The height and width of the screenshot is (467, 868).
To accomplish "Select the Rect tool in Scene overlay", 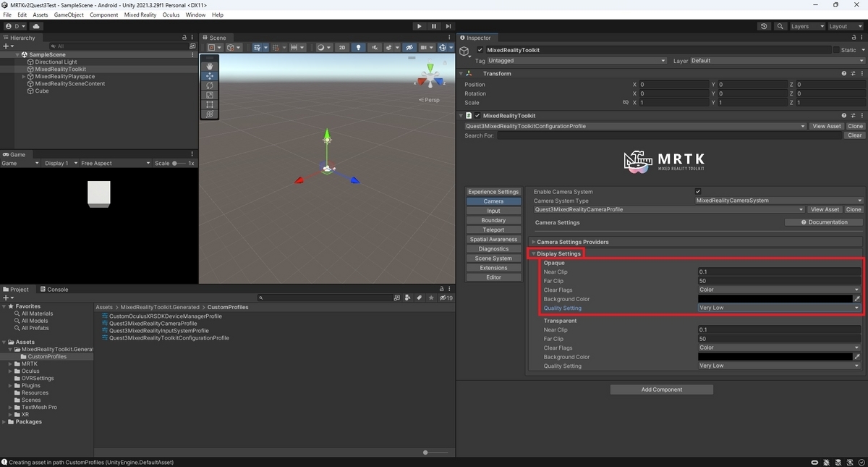I will pos(210,104).
